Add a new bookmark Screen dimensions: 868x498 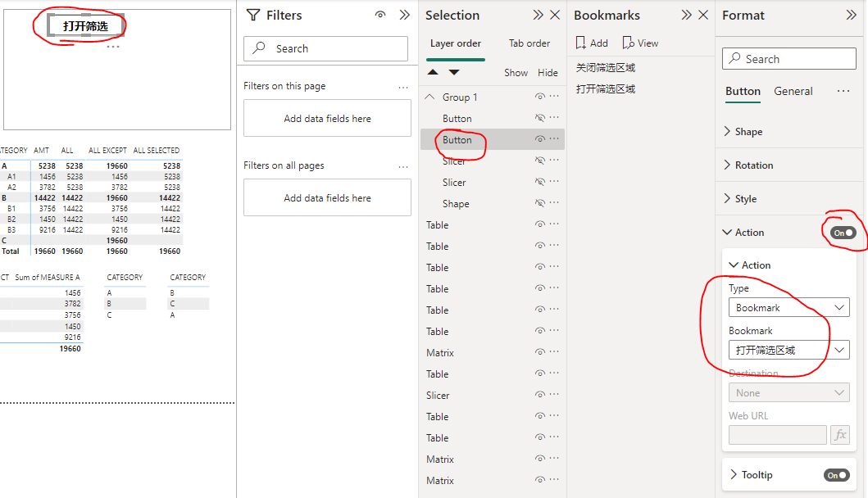[x=592, y=43]
